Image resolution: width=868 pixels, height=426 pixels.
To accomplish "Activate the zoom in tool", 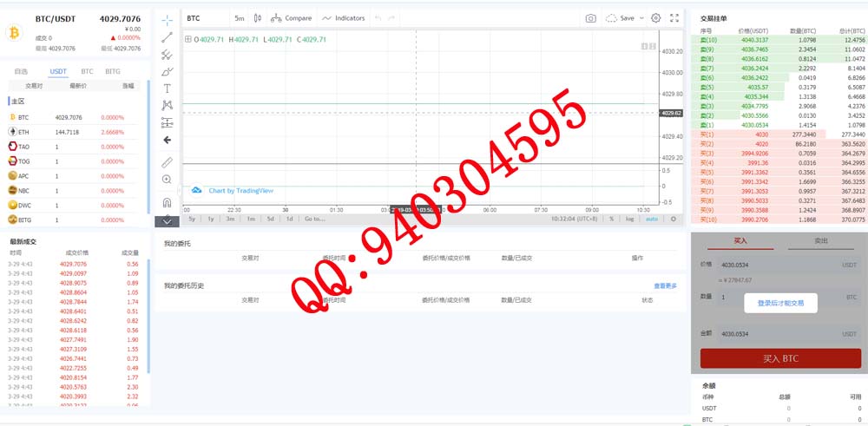I will pos(167,180).
